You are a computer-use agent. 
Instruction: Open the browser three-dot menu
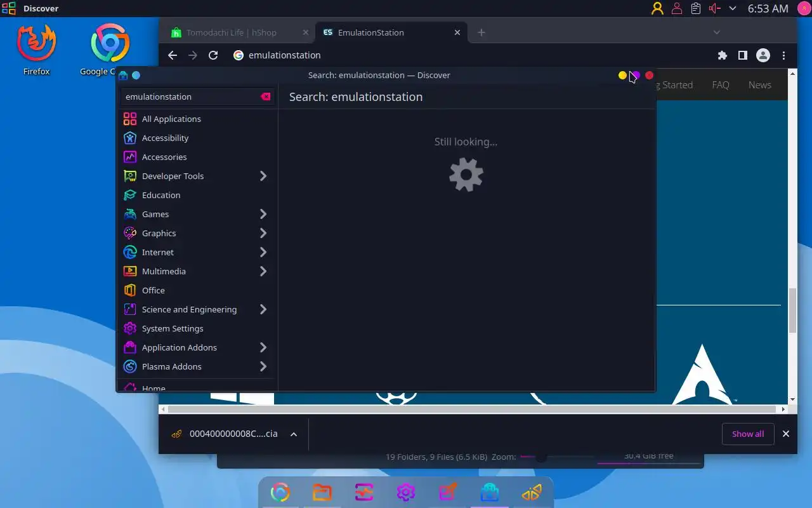pos(784,55)
